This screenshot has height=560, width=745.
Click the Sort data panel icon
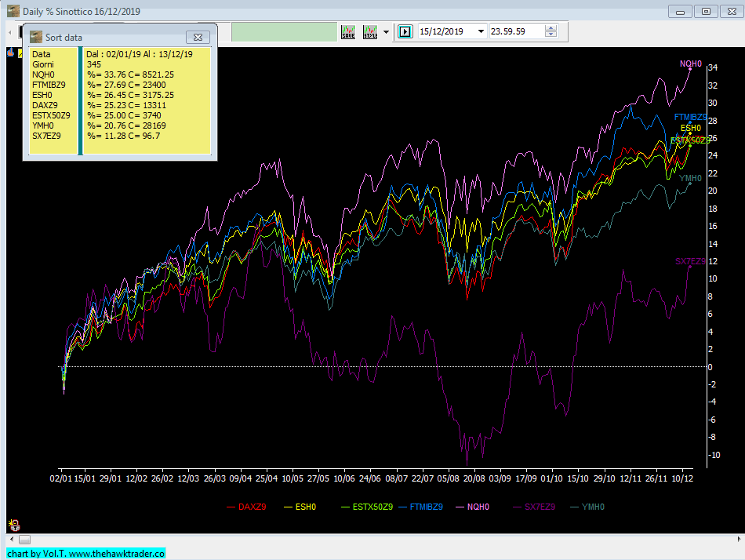pos(35,37)
